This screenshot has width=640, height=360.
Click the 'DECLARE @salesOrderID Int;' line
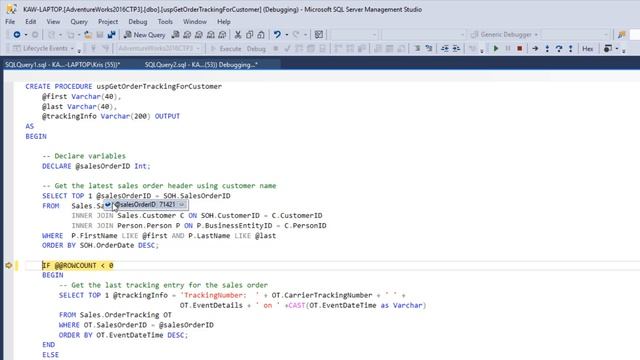96,166
